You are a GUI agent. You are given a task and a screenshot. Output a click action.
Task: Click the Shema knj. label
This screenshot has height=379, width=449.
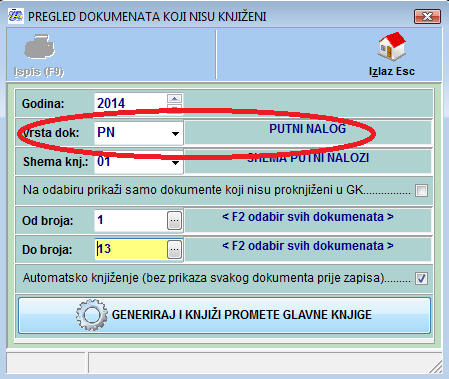(x=56, y=162)
